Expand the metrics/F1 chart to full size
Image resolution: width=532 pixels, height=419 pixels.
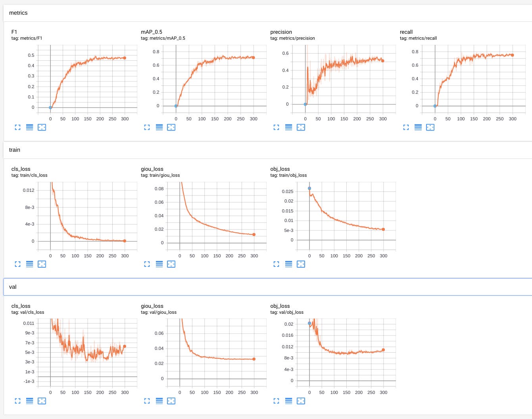(x=17, y=127)
